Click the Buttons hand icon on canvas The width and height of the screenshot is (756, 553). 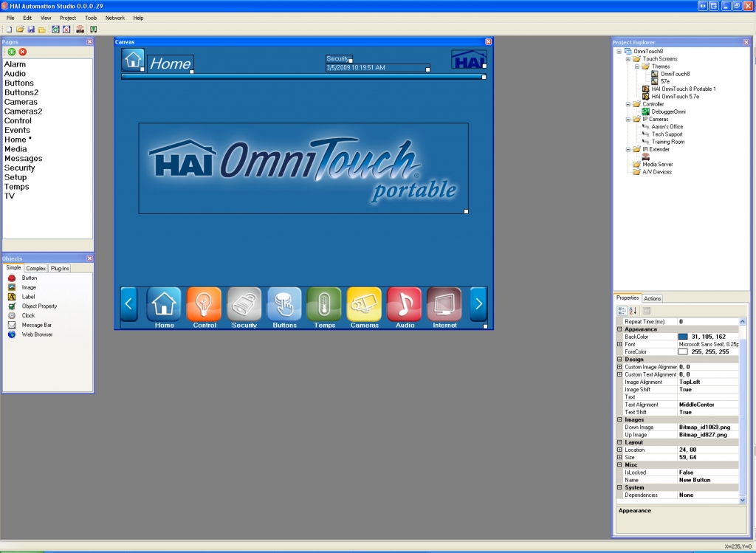click(284, 304)
